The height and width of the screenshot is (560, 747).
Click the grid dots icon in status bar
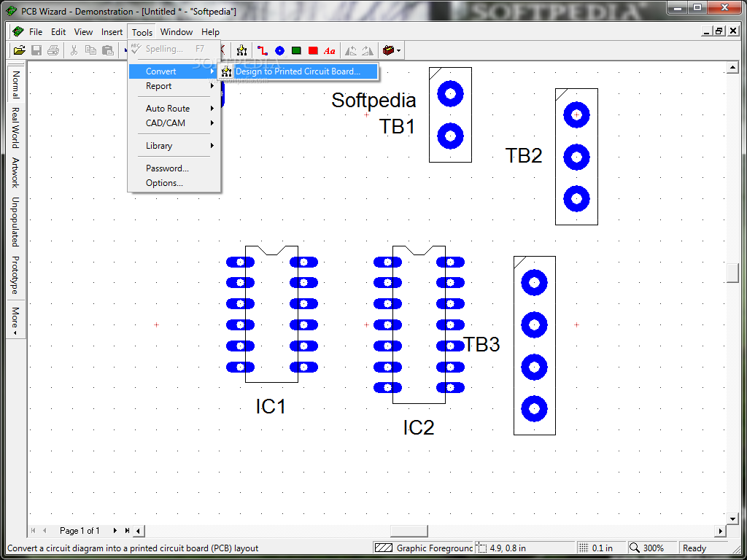click(584, 548)
